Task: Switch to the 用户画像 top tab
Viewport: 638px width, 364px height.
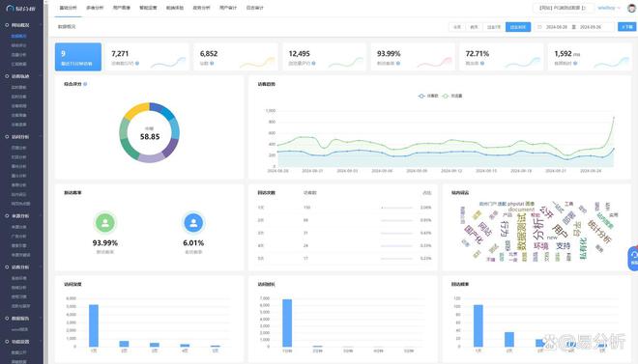Action: [121, 8]
